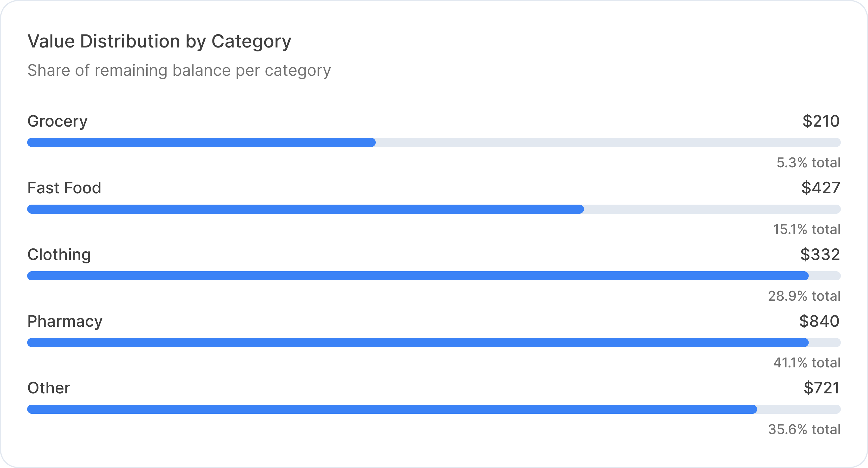Click the 15.1% total text
Image resolution: width=868 pixels, height=468 pixels.
coord(807,229)
